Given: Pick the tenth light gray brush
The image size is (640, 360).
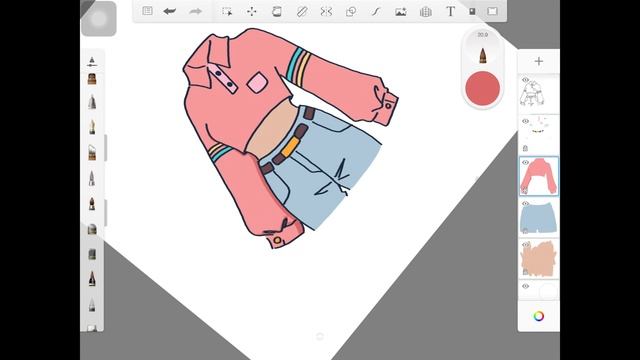Looking at the screenshot, I should pyautogui.click(x=92, y=304).
